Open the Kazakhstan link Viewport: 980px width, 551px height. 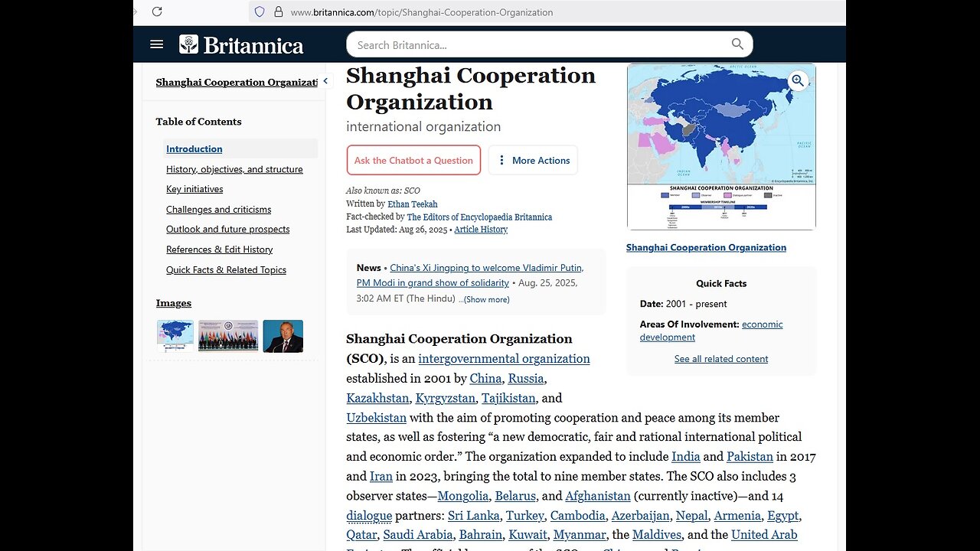[377, 398]
